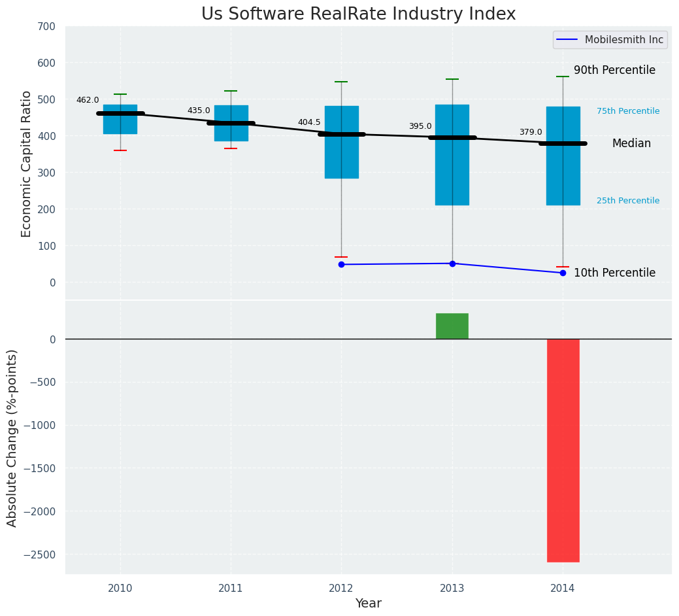
Task: Click the 462.0 median value label
Action: click(x=88, y=100)
